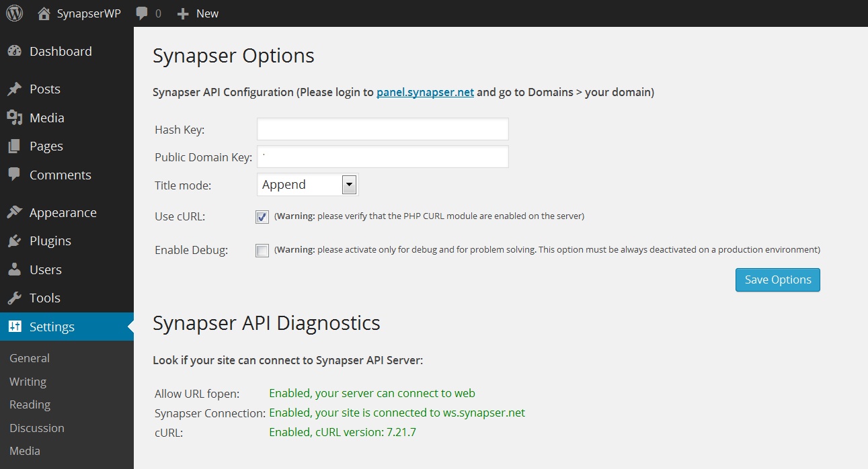Click the Posts pushpin icon
The image size is (868, 469).
coord(15,89)
